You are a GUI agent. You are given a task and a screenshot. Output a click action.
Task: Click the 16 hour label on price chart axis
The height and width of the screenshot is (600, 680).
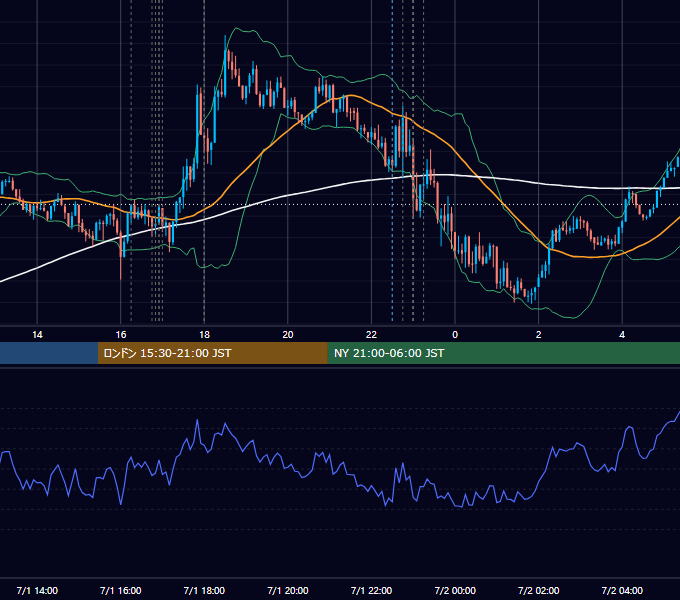tap(121, 335)
